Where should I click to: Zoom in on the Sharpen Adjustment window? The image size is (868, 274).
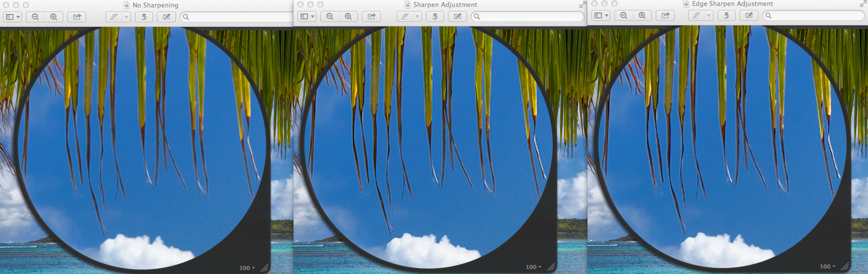tap(348, 16)
